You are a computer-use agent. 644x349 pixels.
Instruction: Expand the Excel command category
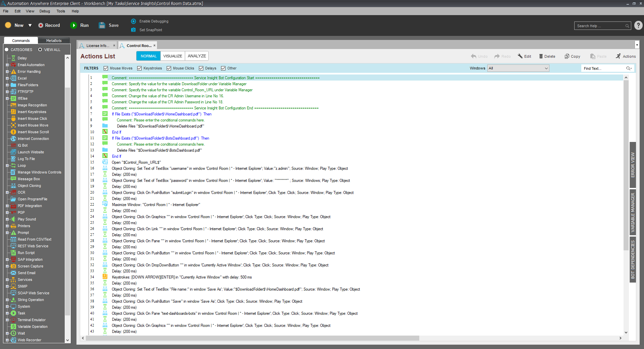pyautogui.click(x=7, y=78)
